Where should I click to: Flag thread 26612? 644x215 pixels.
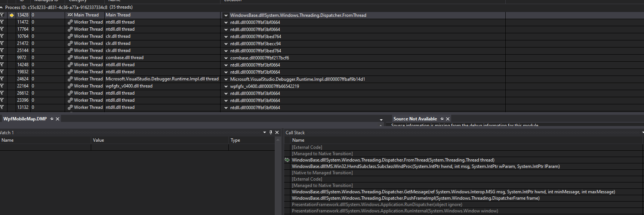[x=2, y=93]
